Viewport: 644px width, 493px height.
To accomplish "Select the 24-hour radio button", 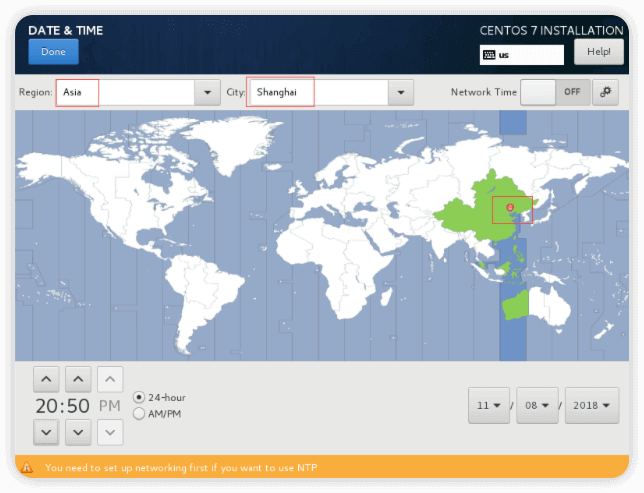I will [x=139, y=397].
